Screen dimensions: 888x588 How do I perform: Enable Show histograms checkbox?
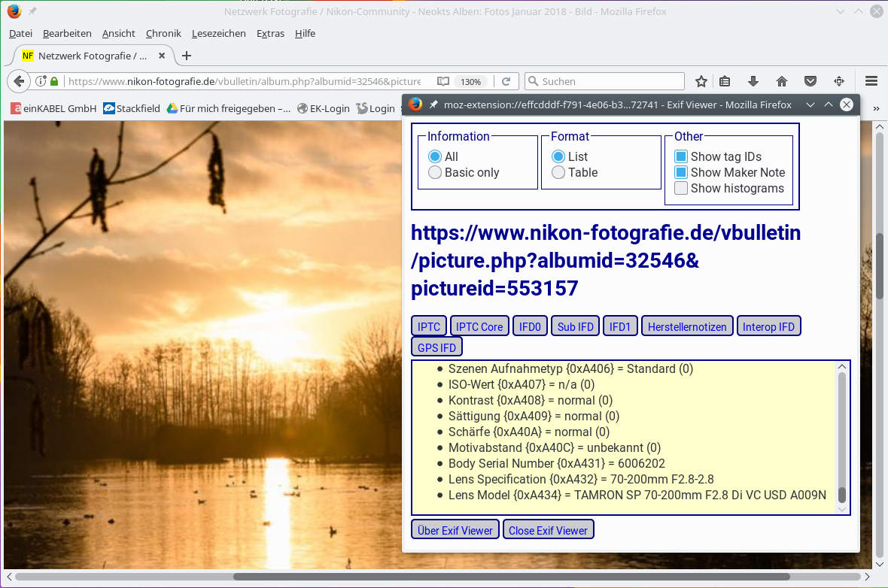pos(681,189)
